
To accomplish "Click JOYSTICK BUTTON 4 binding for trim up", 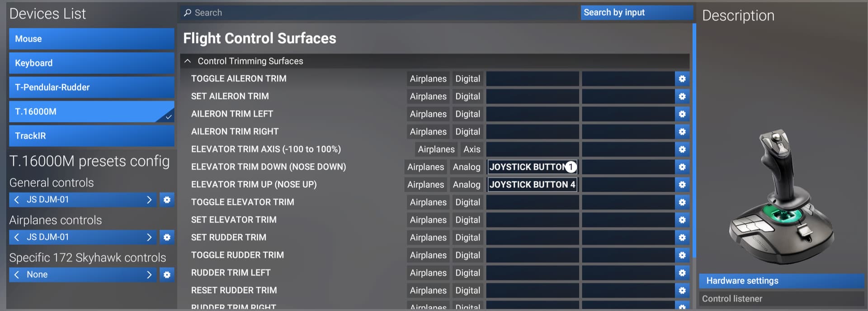I will 532,185.
